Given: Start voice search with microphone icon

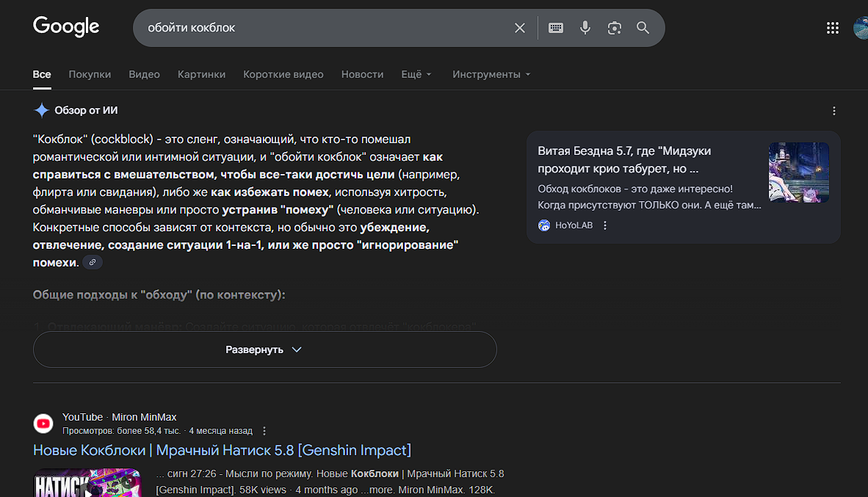Looking at the screenshot, I should pos(585,28).
